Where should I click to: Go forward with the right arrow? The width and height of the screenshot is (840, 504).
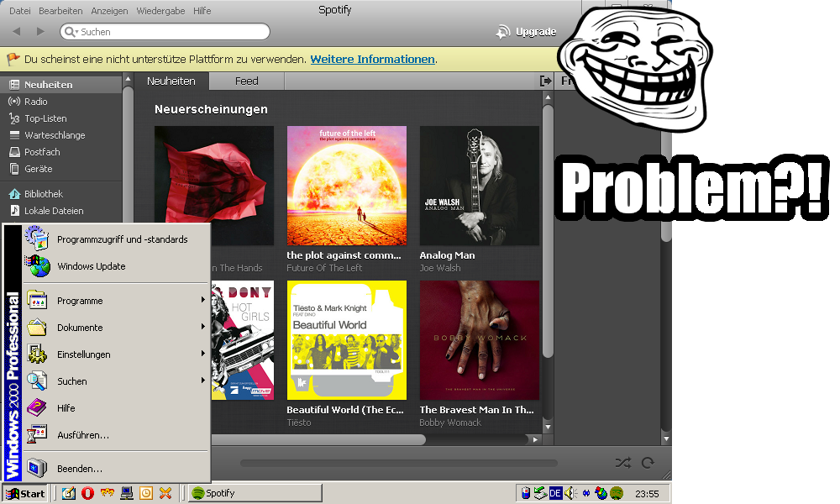(40, 32)
